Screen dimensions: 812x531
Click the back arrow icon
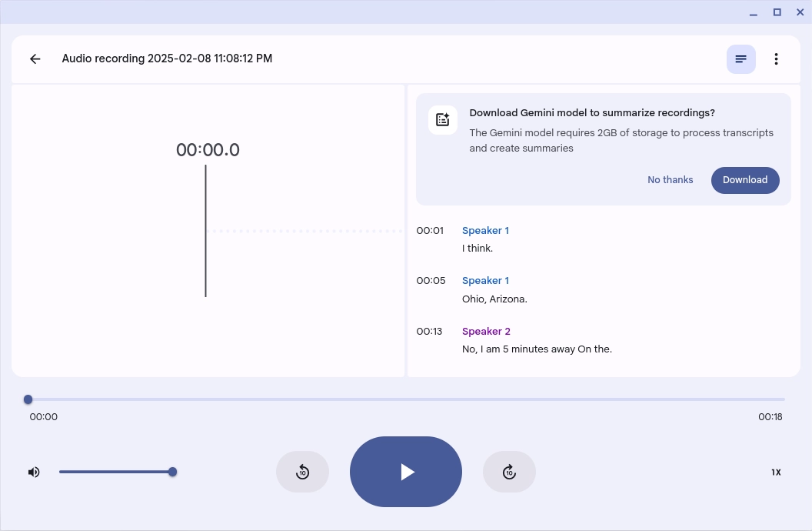35,59
